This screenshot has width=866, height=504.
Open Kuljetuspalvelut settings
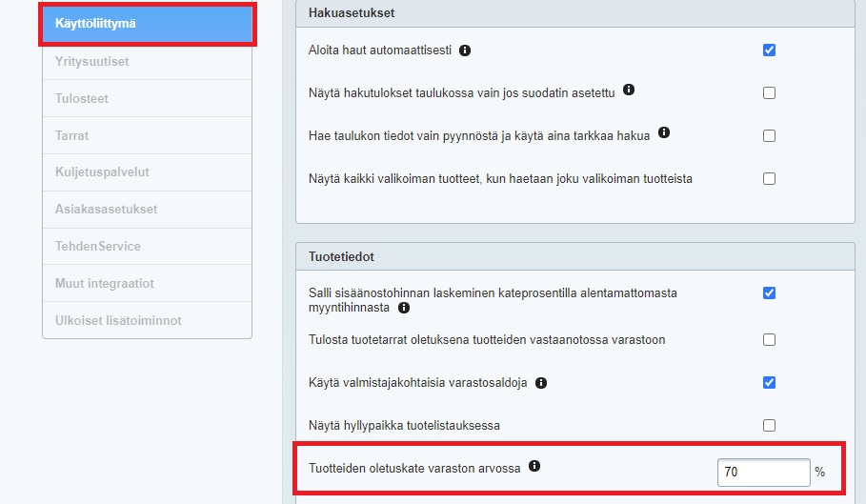[147, 172]
